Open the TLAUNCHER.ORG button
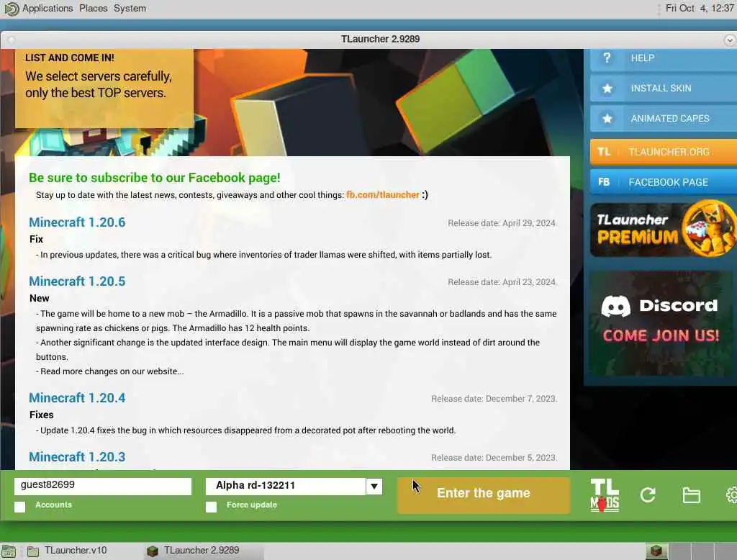 pyautogui.click(x=663, y=152)
